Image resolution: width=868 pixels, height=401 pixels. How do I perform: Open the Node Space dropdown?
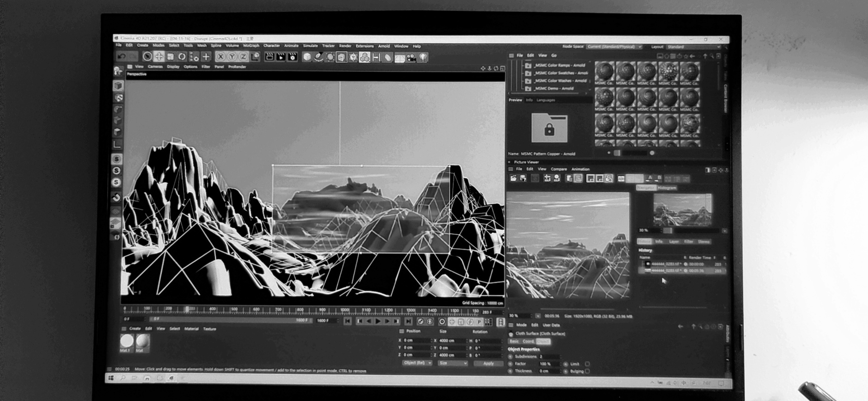pos(614,47)
